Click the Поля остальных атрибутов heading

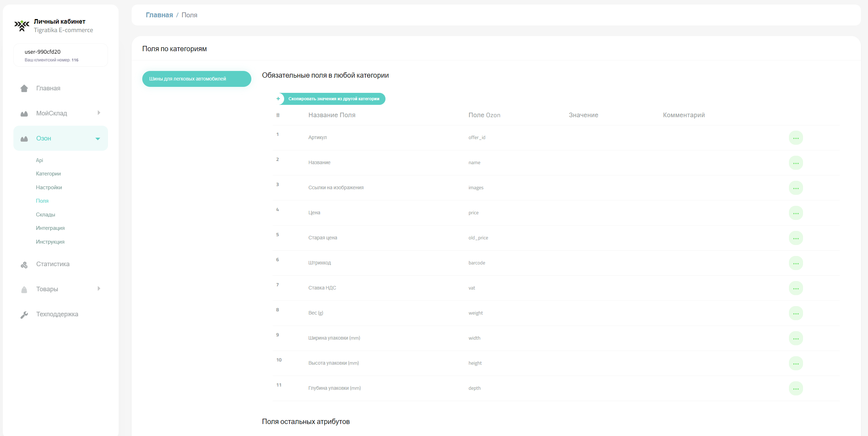pyautogui.click(x=306, y=422)
